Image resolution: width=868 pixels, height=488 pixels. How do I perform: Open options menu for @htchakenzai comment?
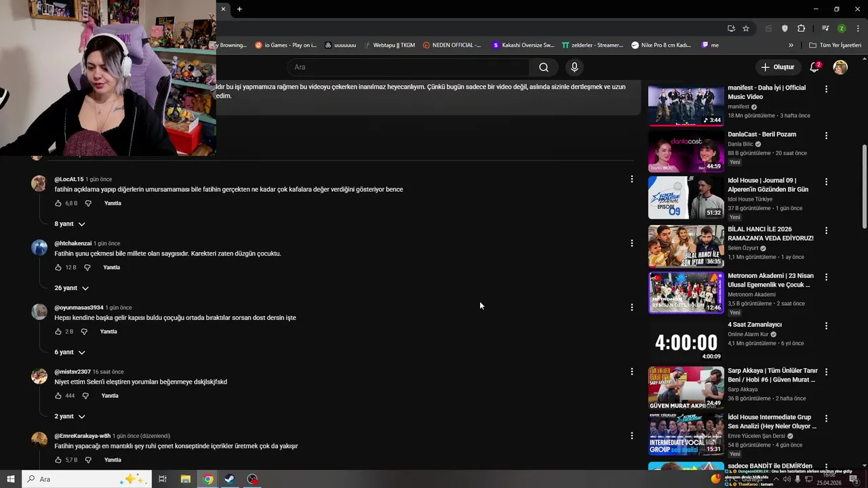click(x=631, y=243)
